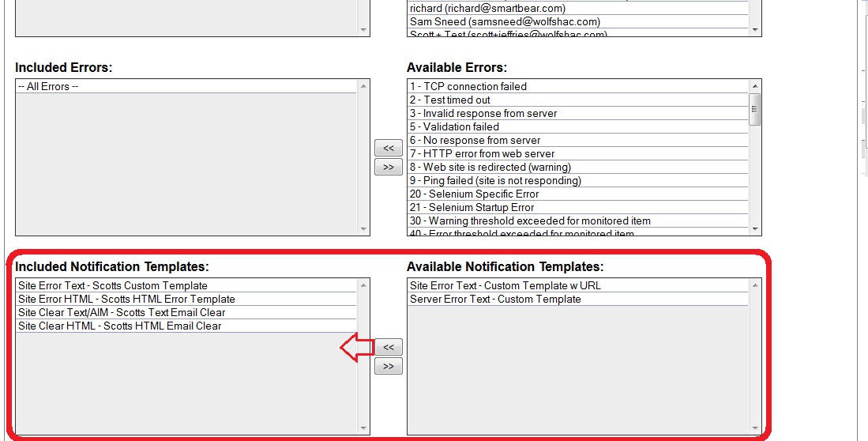Select '3 - Invalid response from server'
868x441 pixels.
point(578,113)
